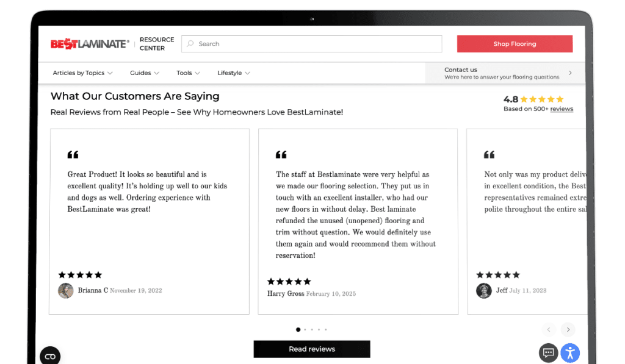Click the What Our Customers Are Saying heading
The image size is (625, 364).
(x=135, y=96)
